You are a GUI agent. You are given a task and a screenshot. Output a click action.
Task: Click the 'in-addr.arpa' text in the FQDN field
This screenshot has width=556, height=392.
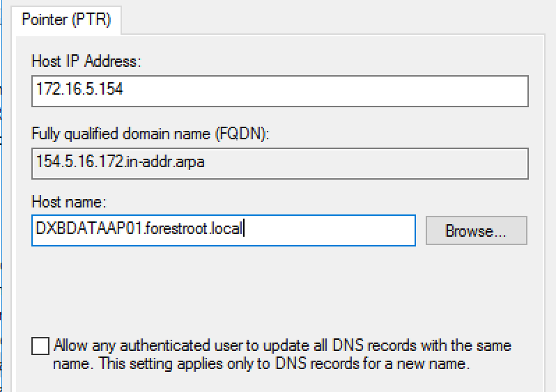[x=165, y=162]
